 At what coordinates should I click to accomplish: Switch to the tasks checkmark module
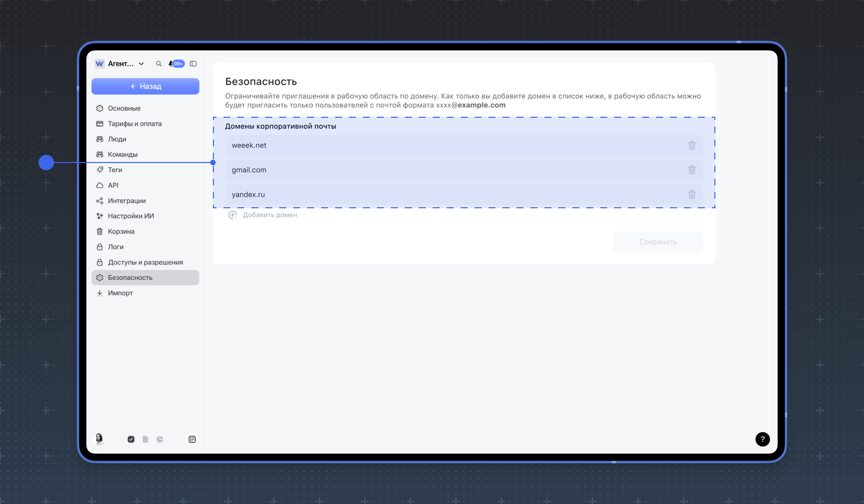[x=131, y=439]
